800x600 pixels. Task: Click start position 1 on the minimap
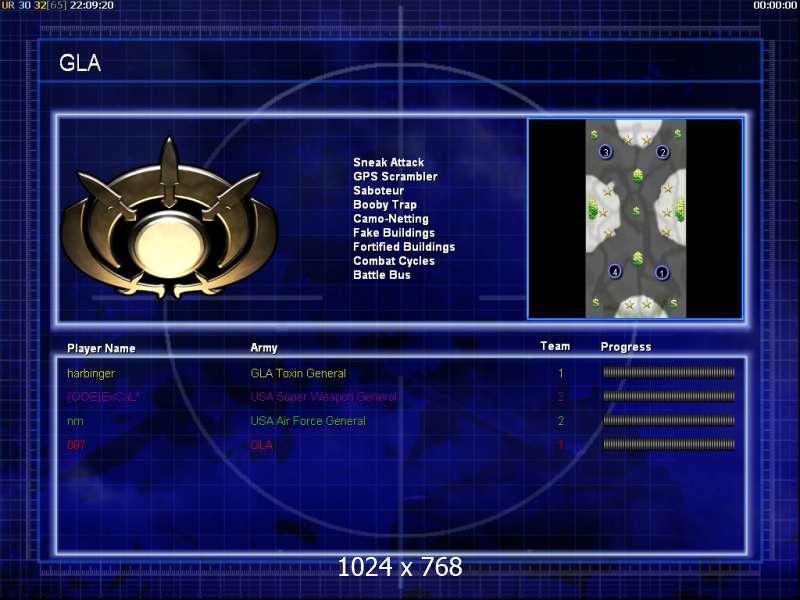[661, 273]
